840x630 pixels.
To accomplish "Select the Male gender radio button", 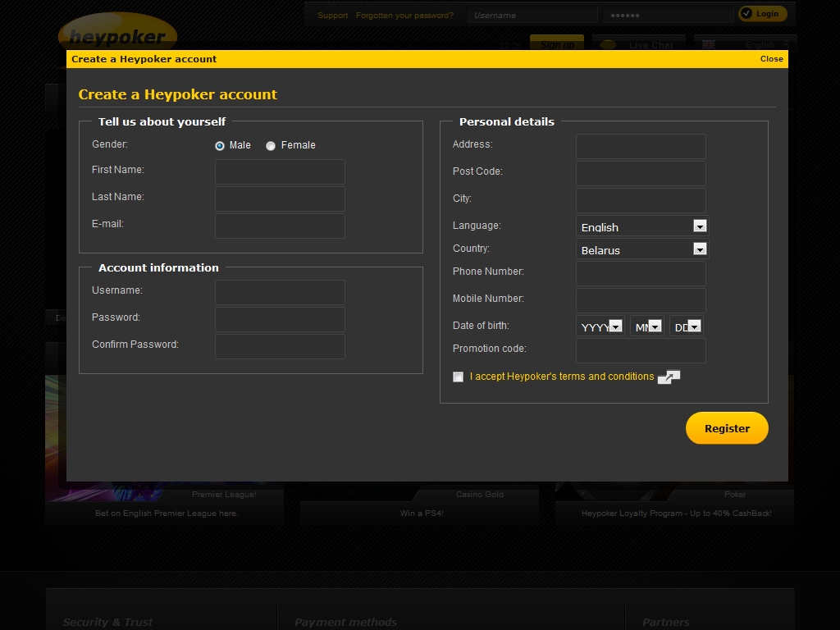I will coord(220,146).
